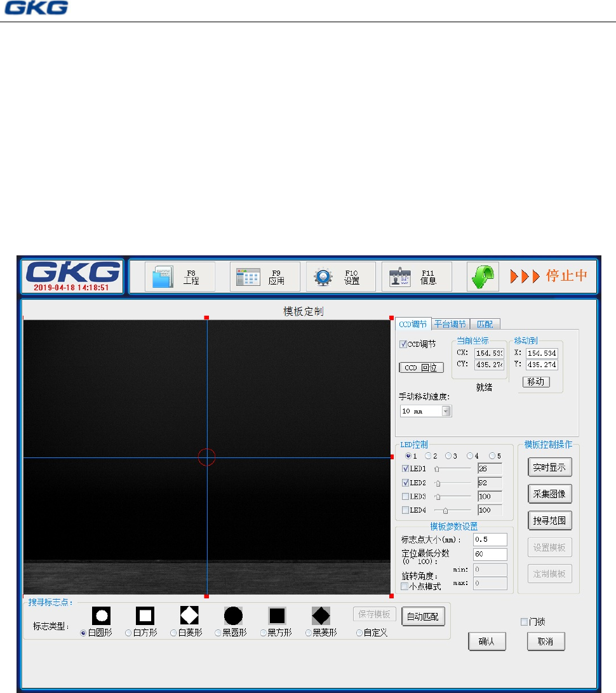The width and height of the screenshot is (616, 693).
Task: Uncheck the LED2 checkbox
Action: [x=405, y=483]
